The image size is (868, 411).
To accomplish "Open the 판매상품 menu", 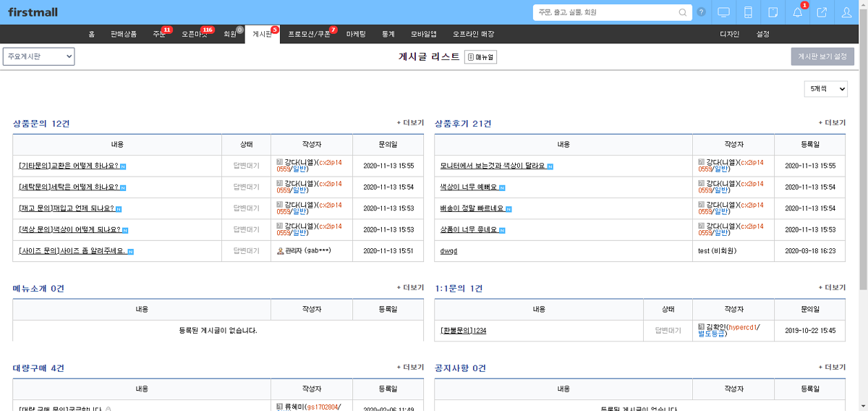I will pyautogui.click(x=123, y=34).
